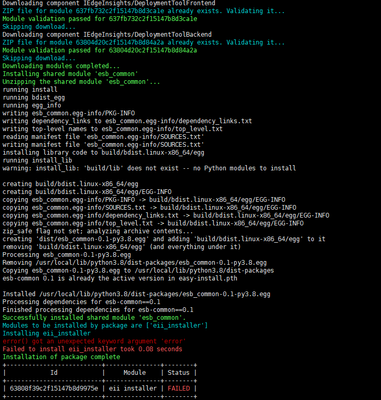This screenshot has height=400, width=381.
Task: Click 'installing library code to build/bdist.linux-x86_64/egg'
Action: pyautogui.click(x=103, y=152)
